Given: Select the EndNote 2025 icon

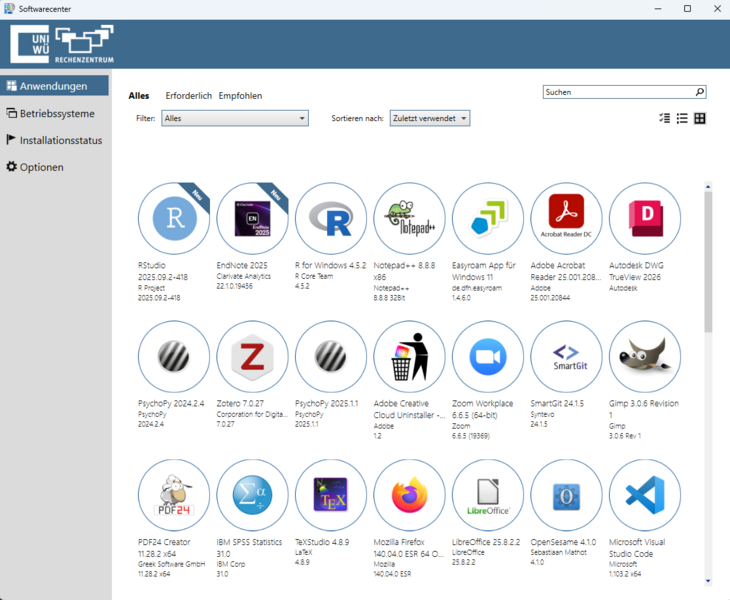Looking at the screenshot, I should pos(252,219).
